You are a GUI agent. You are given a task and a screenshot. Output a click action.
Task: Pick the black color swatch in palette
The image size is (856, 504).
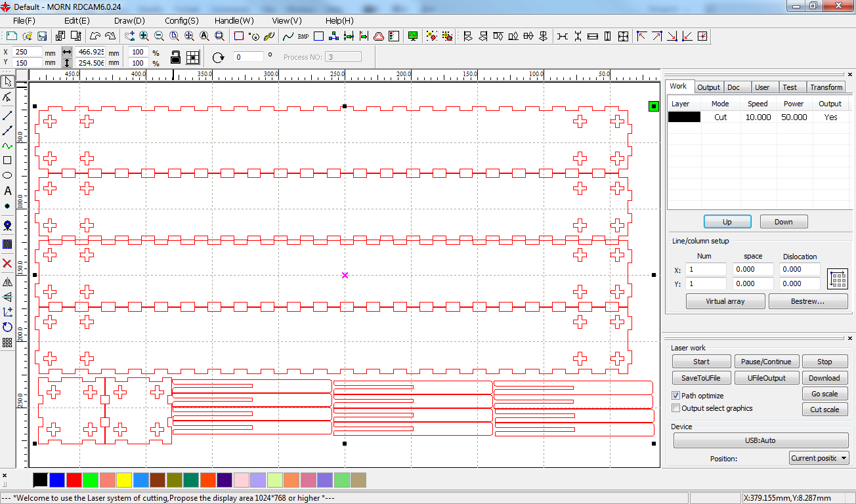tap(40, 480)
